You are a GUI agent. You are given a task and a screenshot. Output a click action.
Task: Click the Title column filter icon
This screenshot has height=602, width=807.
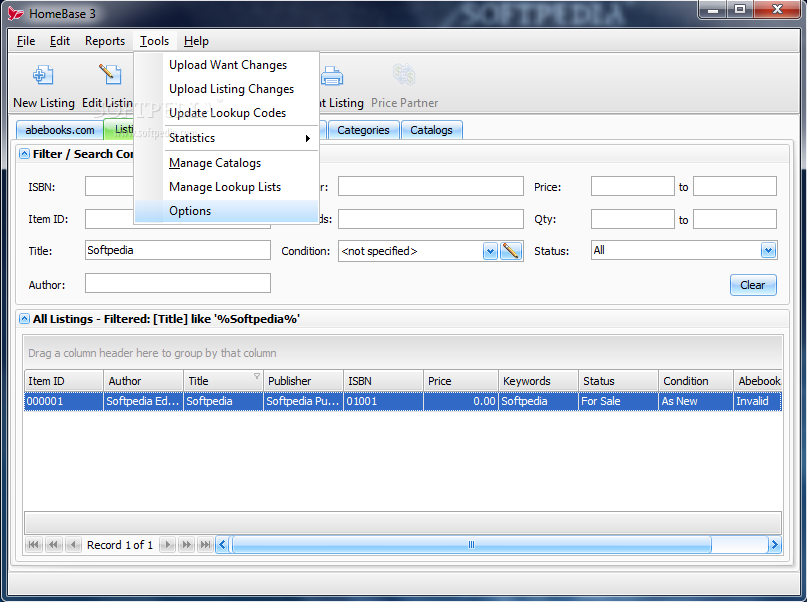tap(257, 376)
